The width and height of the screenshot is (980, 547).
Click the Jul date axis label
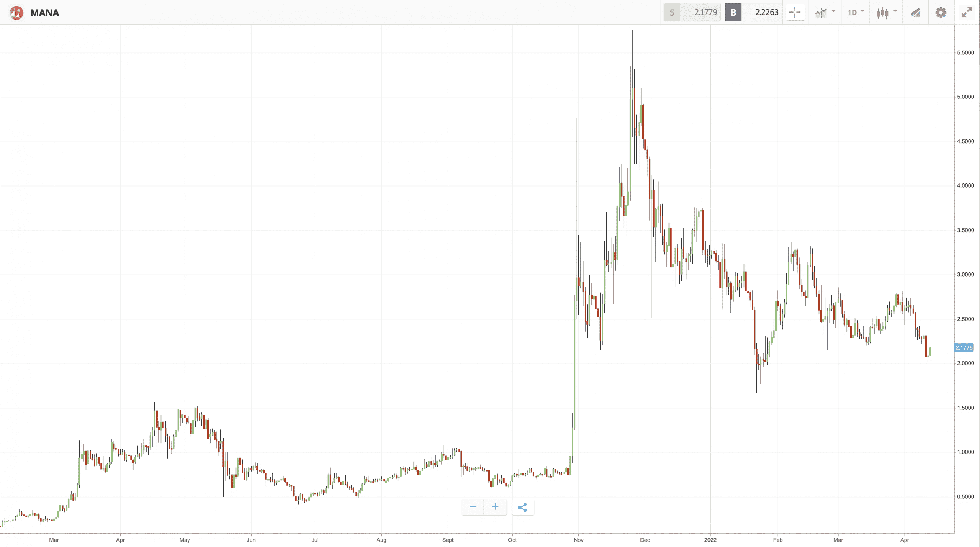315,540
